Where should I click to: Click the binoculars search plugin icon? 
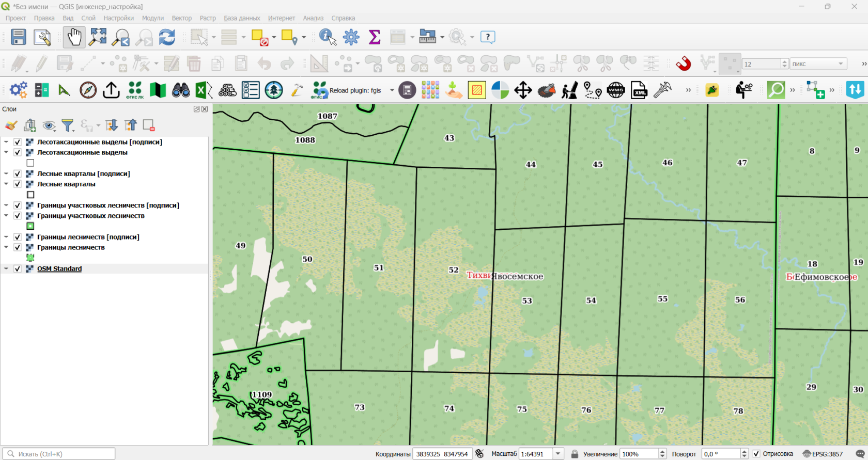[181, 90]
